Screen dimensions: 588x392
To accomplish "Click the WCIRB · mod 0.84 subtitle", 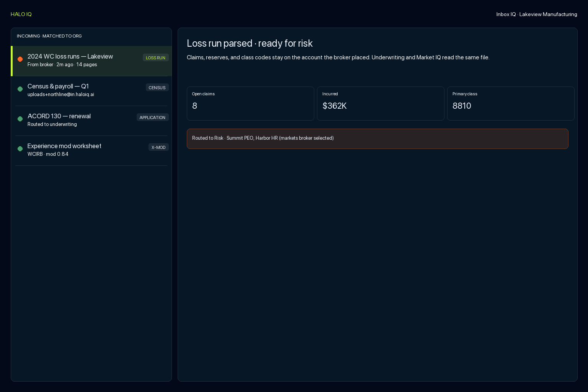I will click(x=48, y=154).
